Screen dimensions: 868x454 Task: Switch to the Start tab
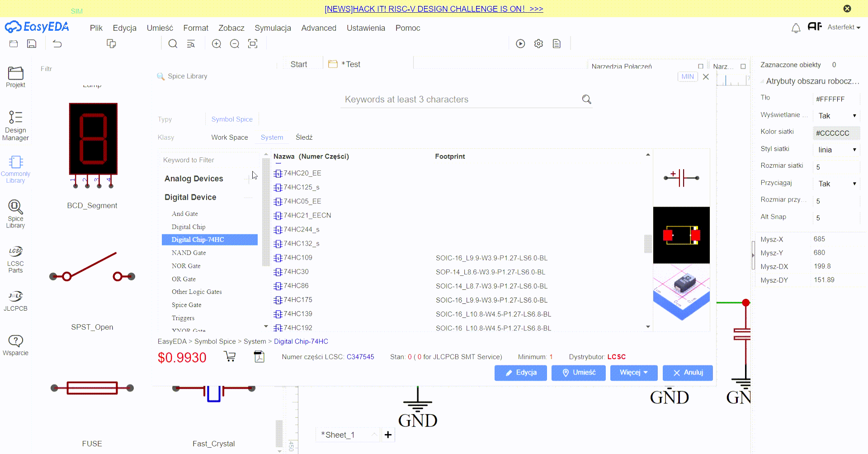[x=298, y=64]
